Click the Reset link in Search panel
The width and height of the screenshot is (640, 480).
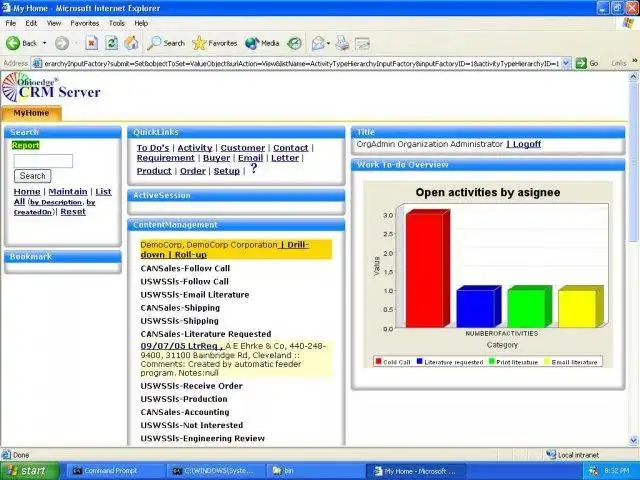(x=73, y=212)
